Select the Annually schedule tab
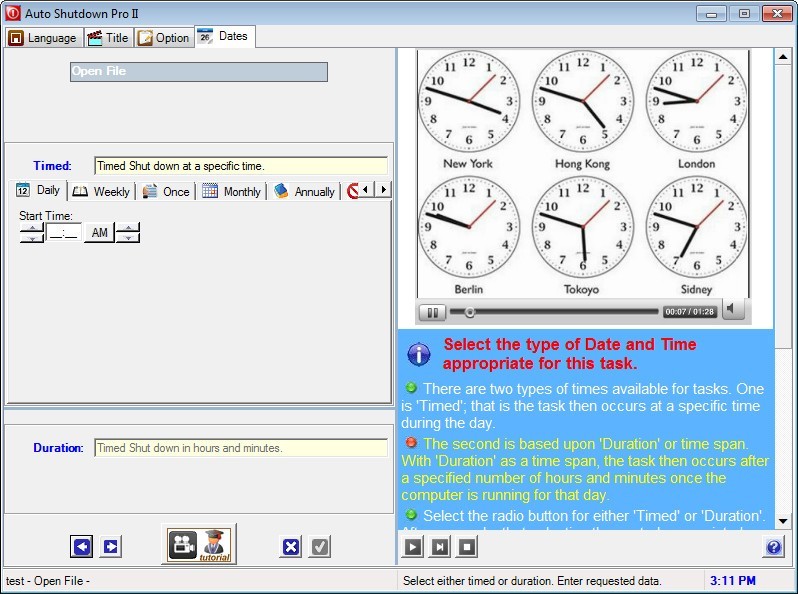Image resolution: width=798 pixels, height=594 pixels. [x=304, y=192]
